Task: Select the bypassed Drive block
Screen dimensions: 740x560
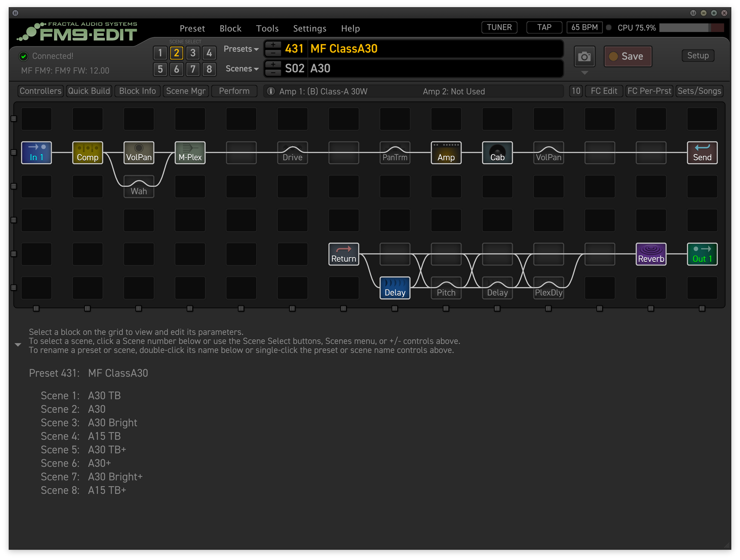Action: pyautogui.click(x=292, y=153)
